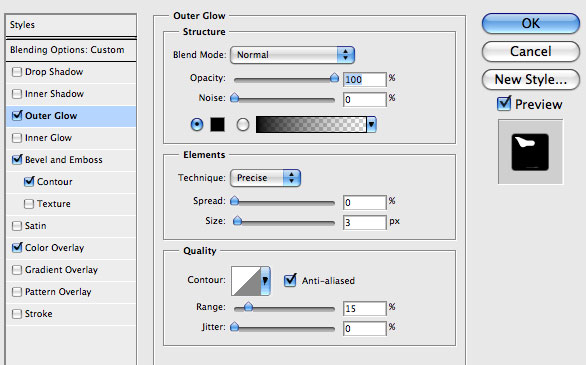Open the Blend Mode dropdown
The height and width of the screenshot is (365, 586).
tap(292, 55)
